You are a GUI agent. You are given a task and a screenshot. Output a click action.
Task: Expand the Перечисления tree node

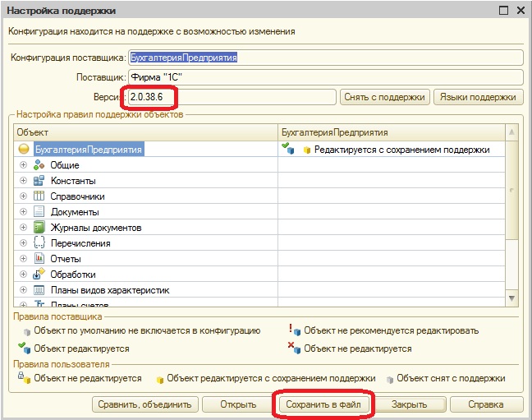point(24,243)
